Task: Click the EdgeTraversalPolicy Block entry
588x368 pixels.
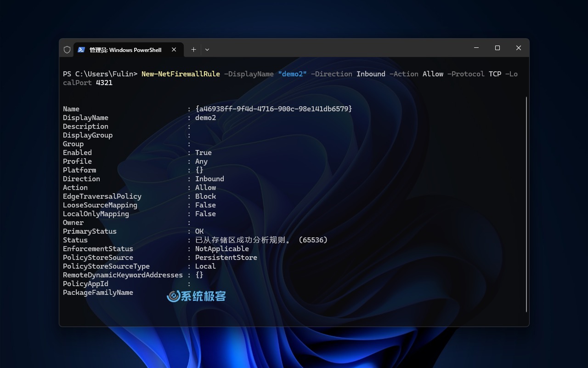Action: click(205, 196)
